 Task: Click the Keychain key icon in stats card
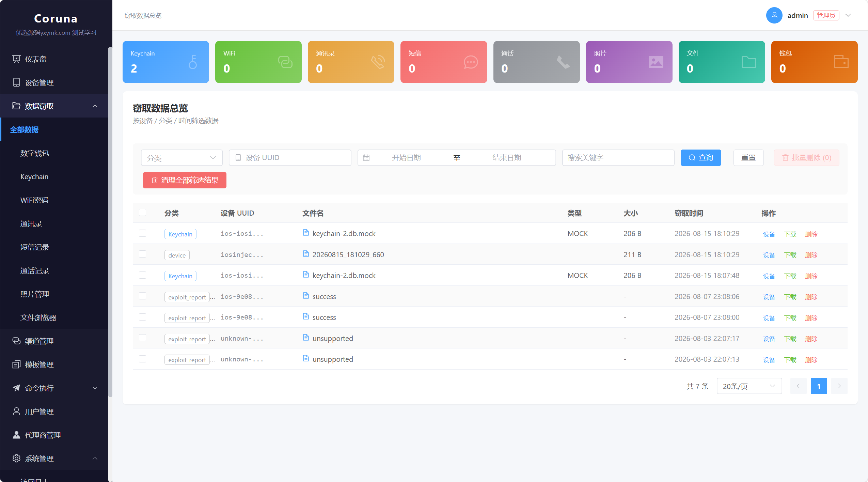pos(193,62)
